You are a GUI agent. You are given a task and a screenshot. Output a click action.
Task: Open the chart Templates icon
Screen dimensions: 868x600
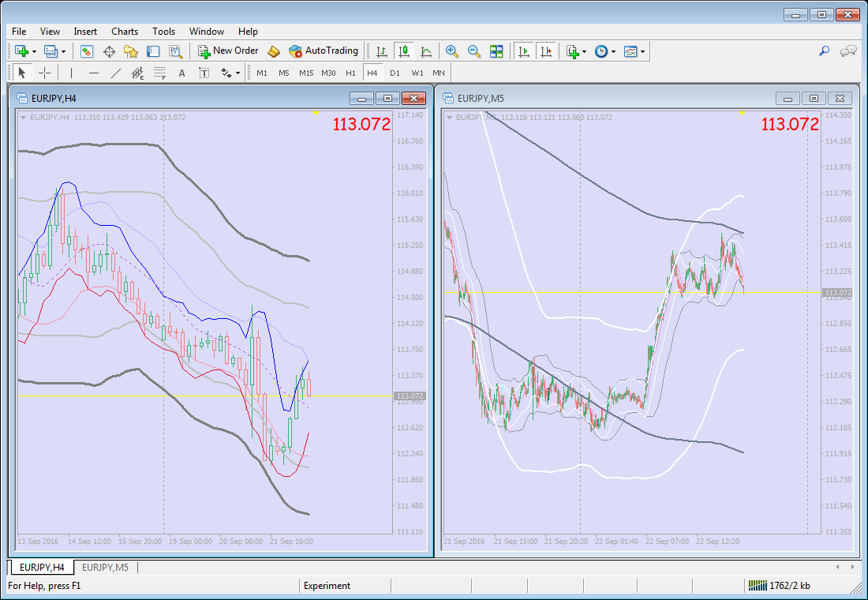pos(630,51)
